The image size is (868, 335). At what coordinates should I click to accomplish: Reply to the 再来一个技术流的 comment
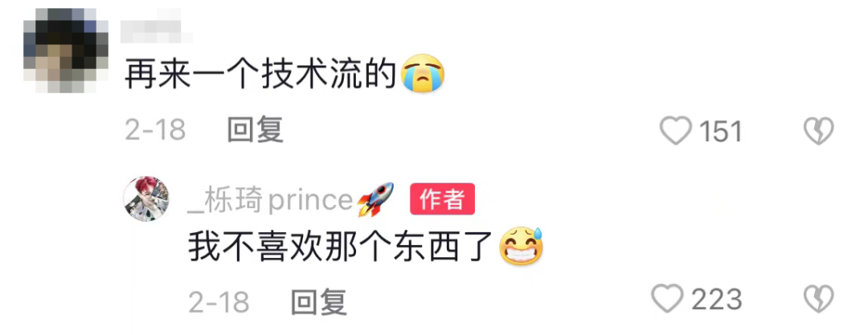256,131
